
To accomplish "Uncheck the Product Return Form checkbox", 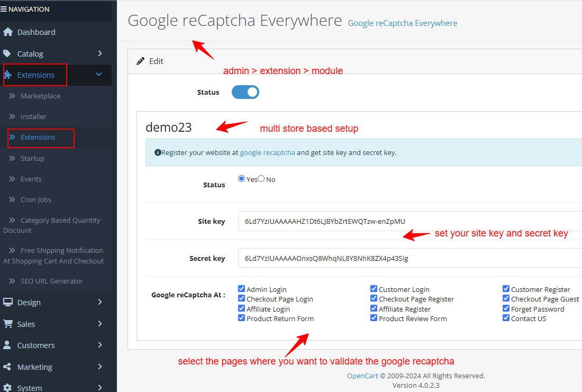I will tap(242, 318).
